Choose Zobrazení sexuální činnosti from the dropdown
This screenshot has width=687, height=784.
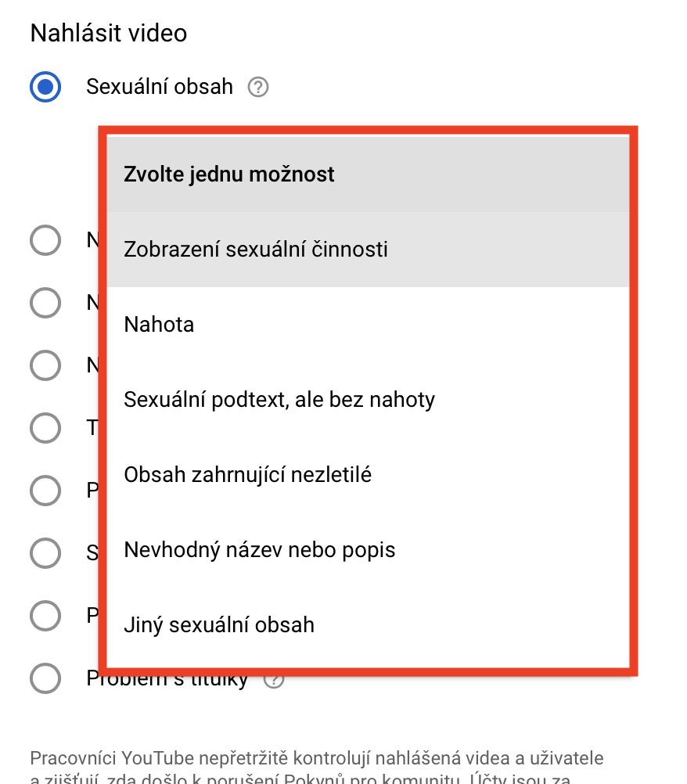[x=368, y=250]
